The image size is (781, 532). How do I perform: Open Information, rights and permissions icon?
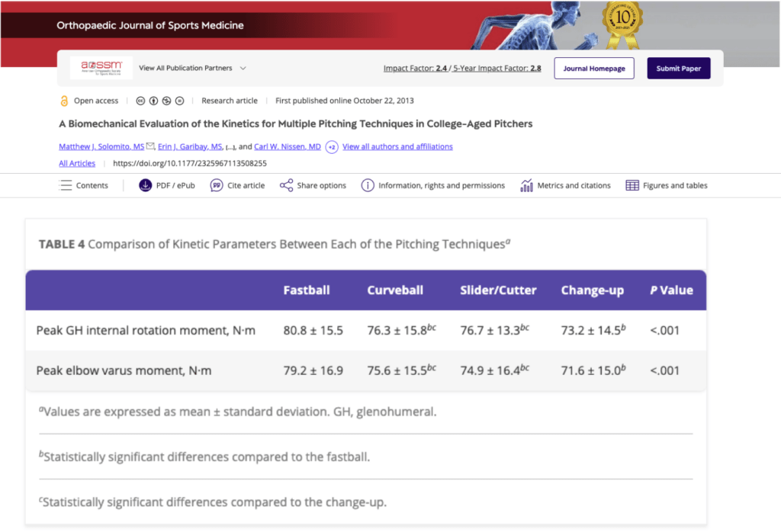(x=368, y=185)
